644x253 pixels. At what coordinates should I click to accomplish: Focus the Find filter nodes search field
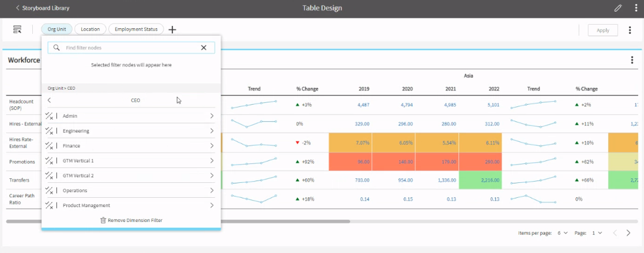tap(131, 48)
